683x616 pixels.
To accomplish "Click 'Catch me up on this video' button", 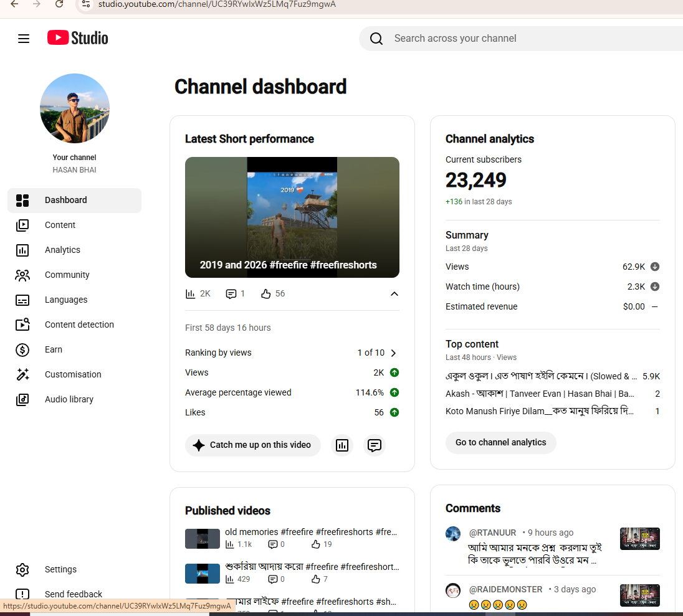I will [252, 445].
